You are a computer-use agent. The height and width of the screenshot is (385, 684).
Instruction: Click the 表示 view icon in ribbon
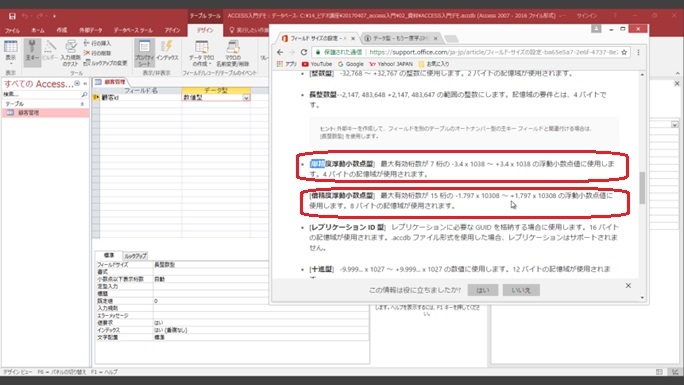click(x=10, y=47)
